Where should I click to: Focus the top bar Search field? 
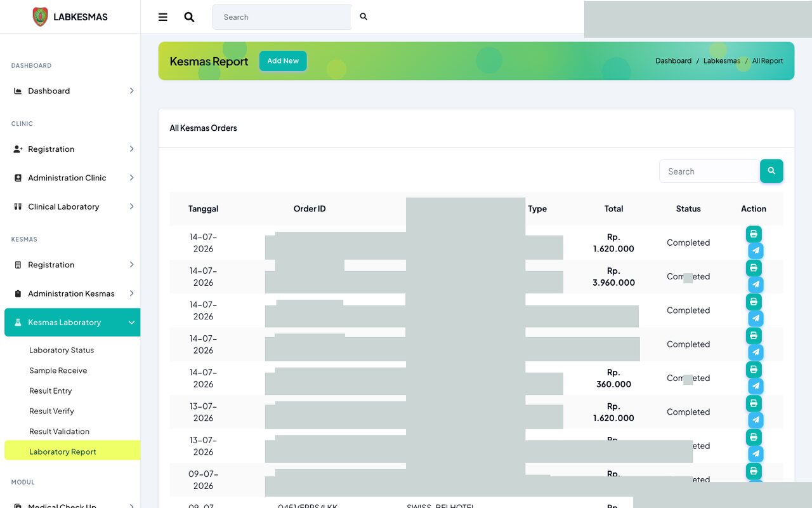282,17
